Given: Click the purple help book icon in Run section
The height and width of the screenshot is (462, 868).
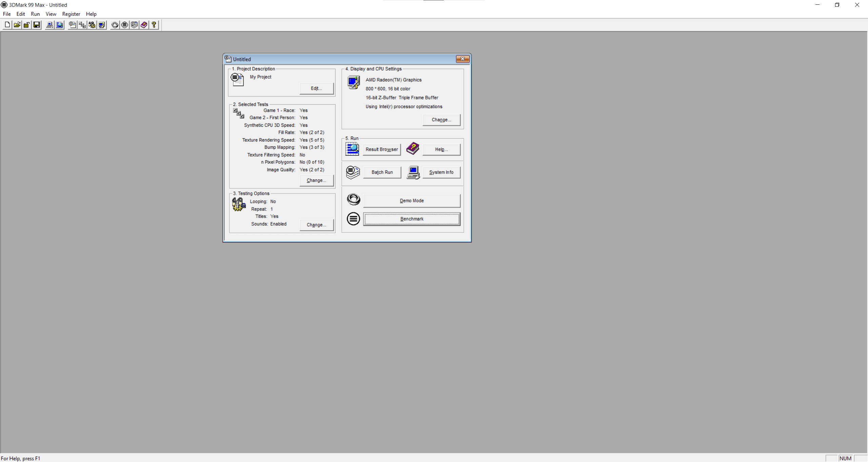Looking at the screenshot, I should (x=413, y=148).
